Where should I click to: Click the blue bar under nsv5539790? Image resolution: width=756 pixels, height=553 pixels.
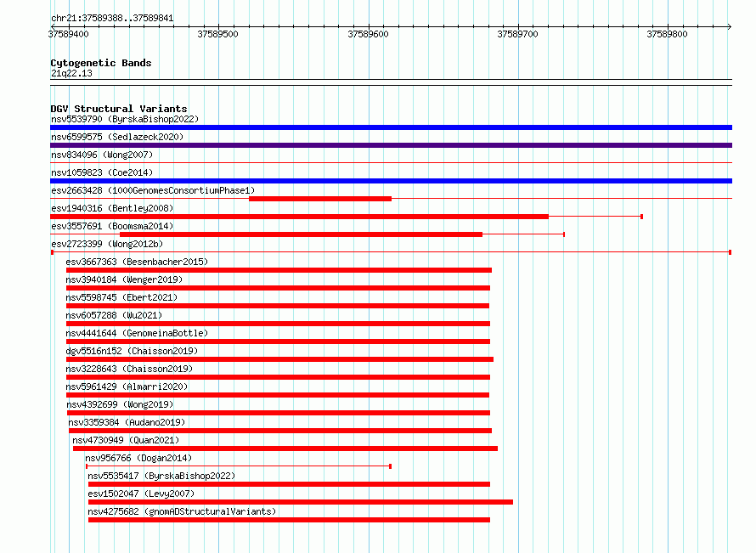point(391,127)
